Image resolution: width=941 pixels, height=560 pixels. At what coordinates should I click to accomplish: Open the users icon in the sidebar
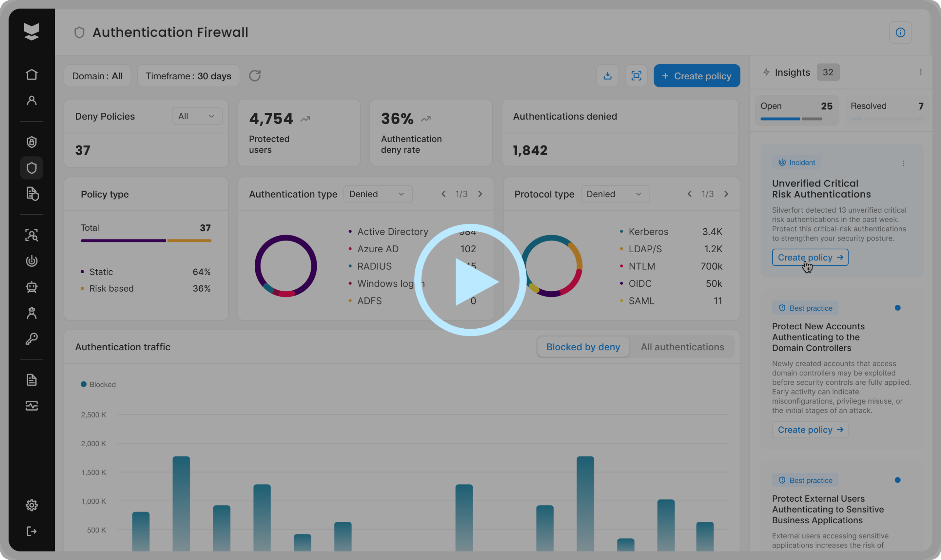click(32, 100)
